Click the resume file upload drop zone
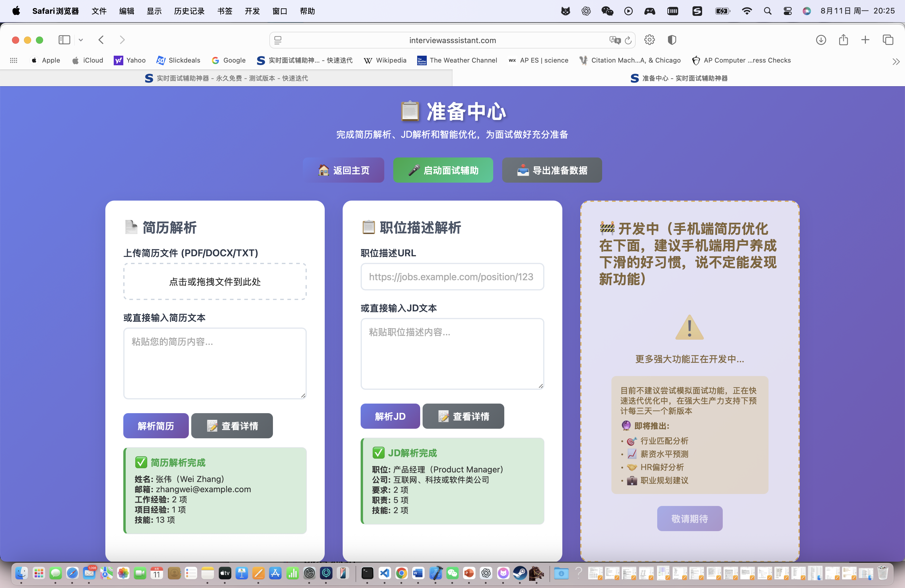This screenshot has width=905, height=588. [215, 281]
